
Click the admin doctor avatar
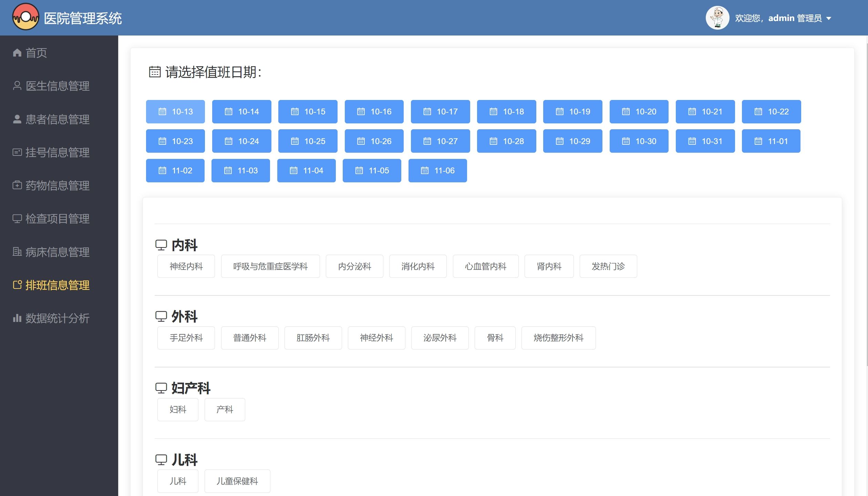pos(717,18)
